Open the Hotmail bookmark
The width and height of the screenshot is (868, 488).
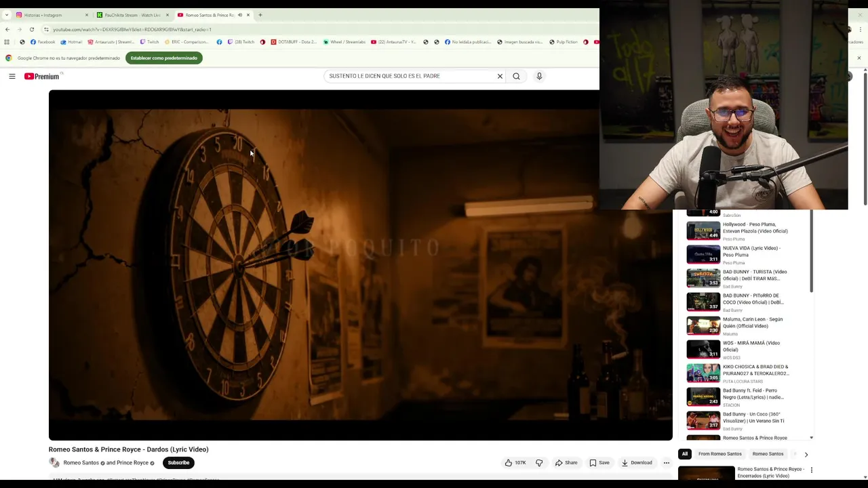click(71, 42)
